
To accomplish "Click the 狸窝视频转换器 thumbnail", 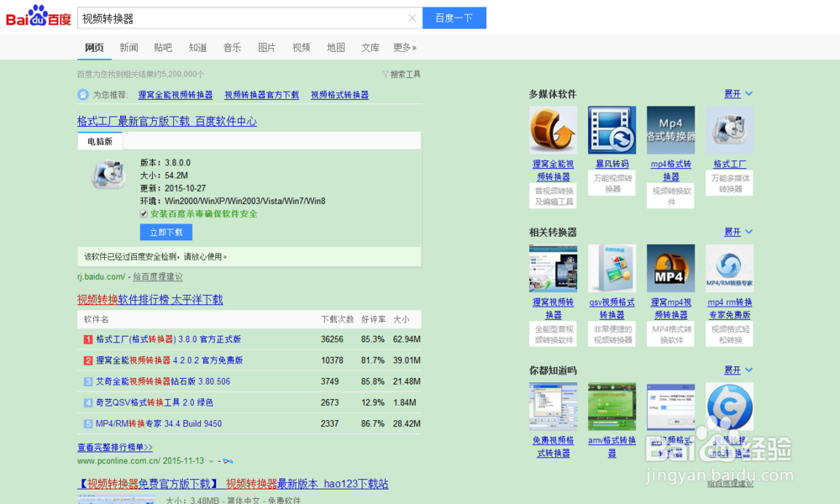I will (x=553, y=268).
